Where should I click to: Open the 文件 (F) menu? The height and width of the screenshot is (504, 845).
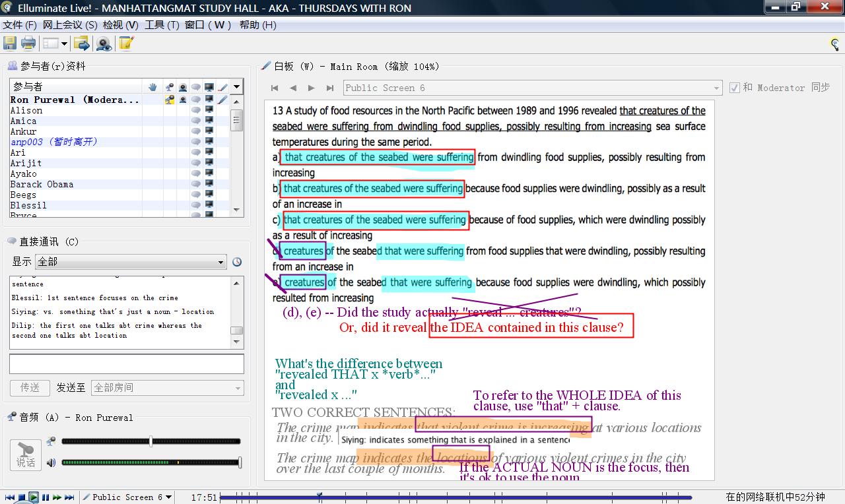pyautogui.click(x=20, y=25)
